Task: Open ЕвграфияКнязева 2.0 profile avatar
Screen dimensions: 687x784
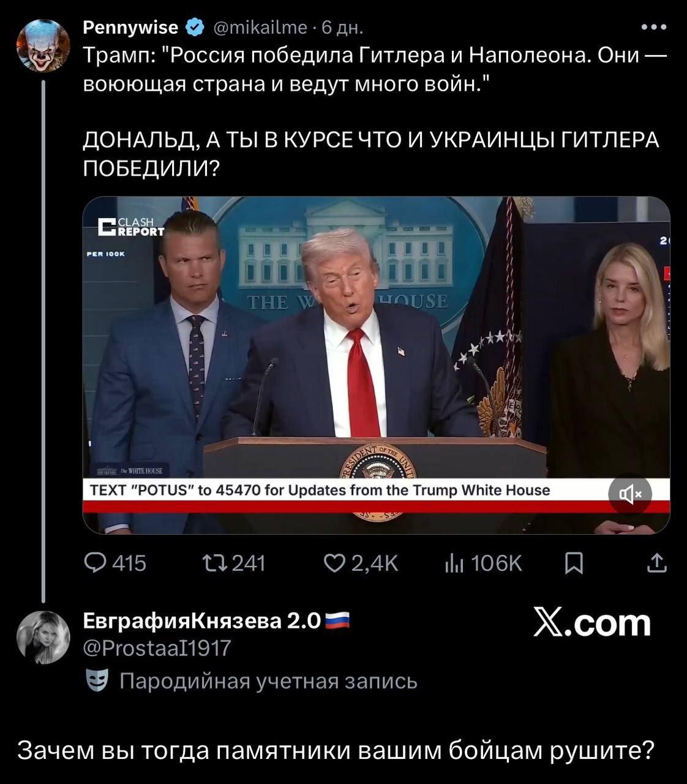Action: 43,638
